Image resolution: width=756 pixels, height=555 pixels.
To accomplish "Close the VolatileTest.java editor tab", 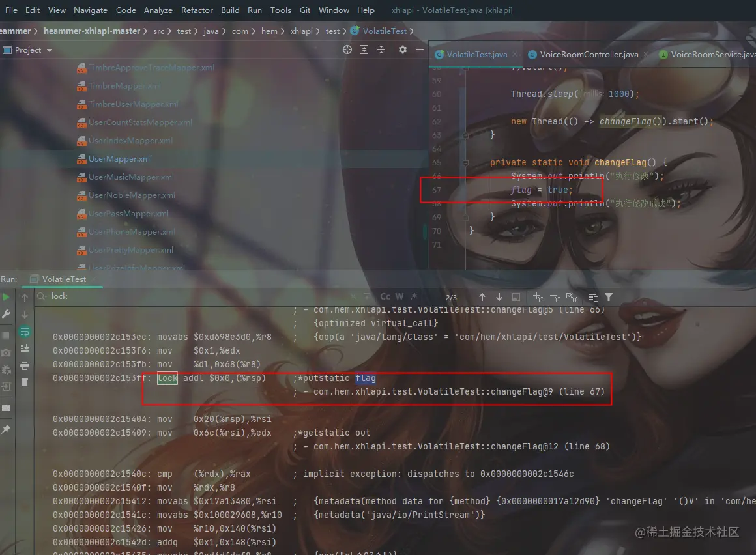I will 515,55.
